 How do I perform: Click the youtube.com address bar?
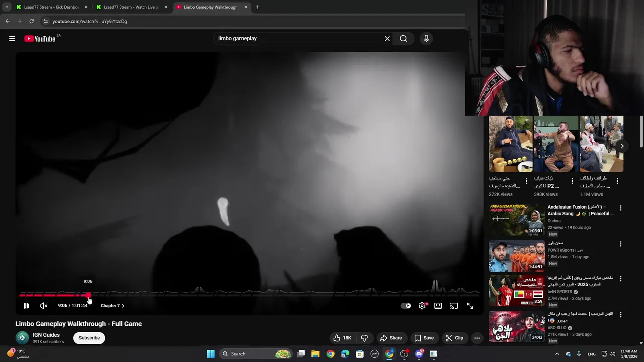coord(252,21)
